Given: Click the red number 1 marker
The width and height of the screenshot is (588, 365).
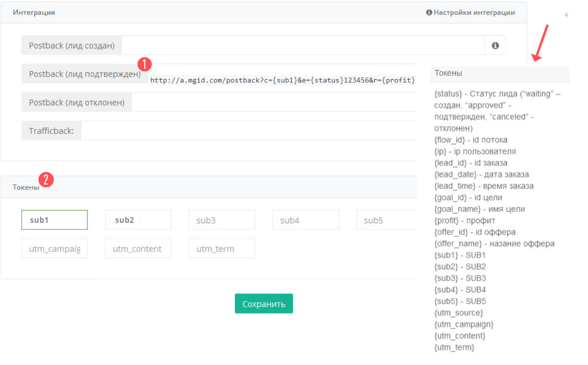Looking at the screenshot, I should pos(144,64).
